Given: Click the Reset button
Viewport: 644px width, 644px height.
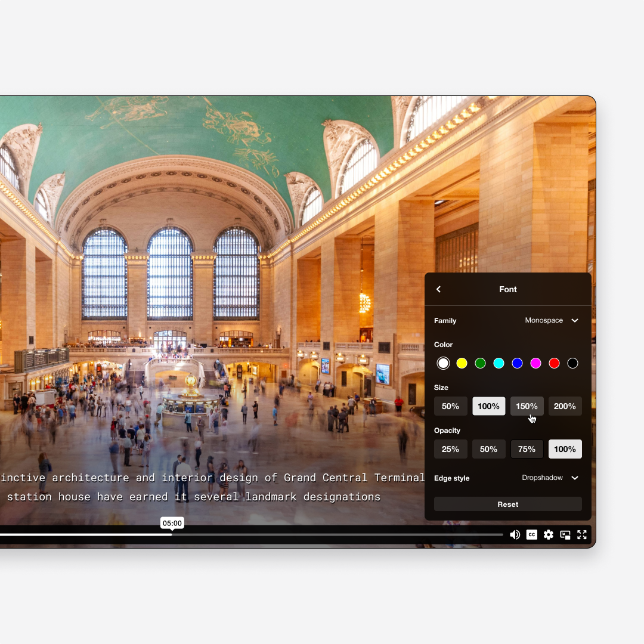Looking at the screenshot, I should click(x=508, y=504).
